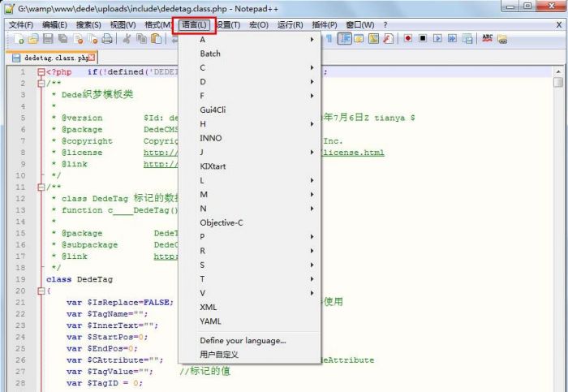Open the 视图(V) menu
Screen dimensions: 568x392
click(x=123, y=25)
